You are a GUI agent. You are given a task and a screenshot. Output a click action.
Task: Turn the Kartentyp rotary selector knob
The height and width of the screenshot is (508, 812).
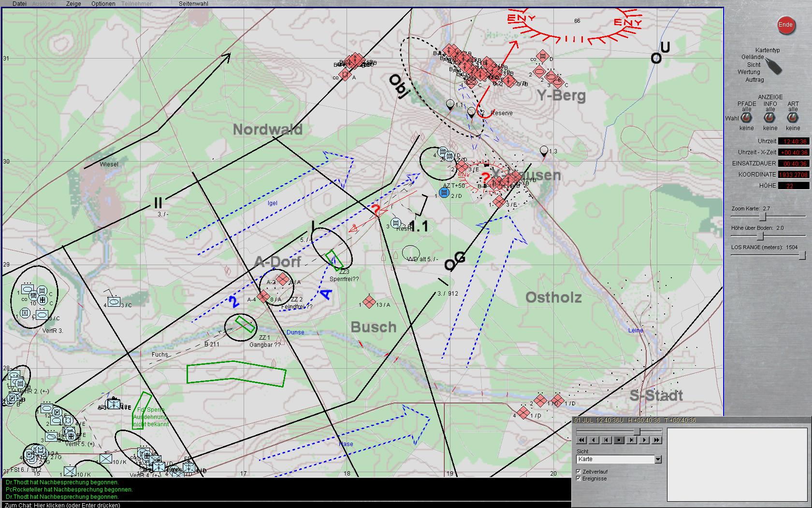tap(774, 66)
